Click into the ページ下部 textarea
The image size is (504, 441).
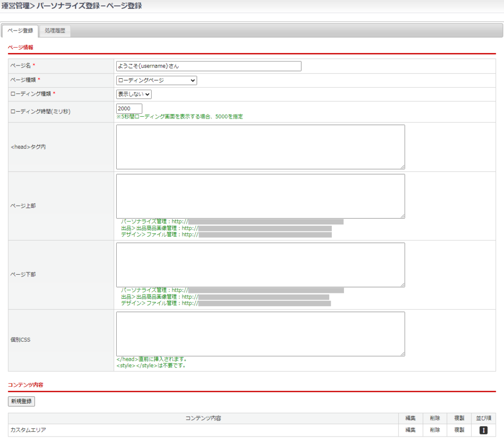click(260, 265)
